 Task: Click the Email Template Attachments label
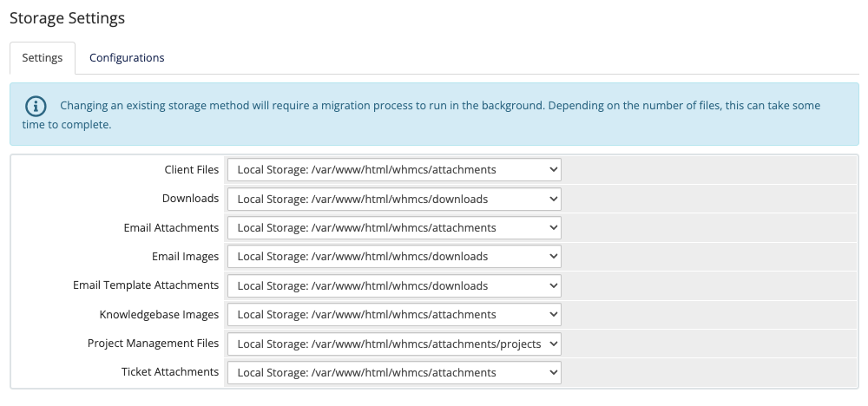[x=146, y=285]
